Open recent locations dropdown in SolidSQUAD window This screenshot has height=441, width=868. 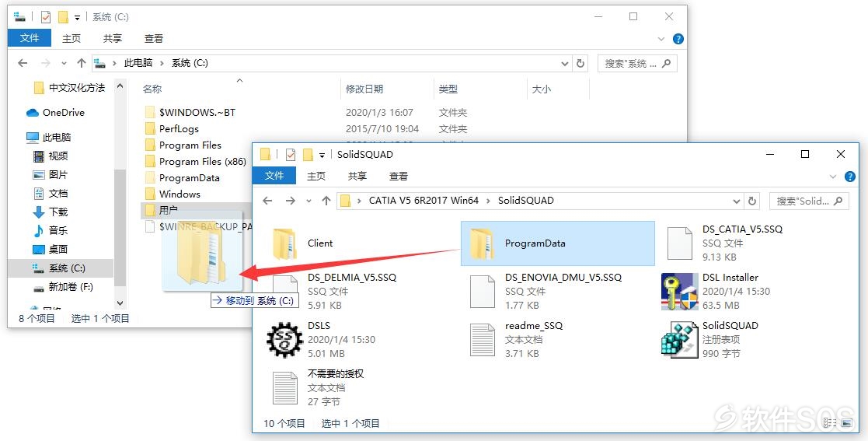309,201
